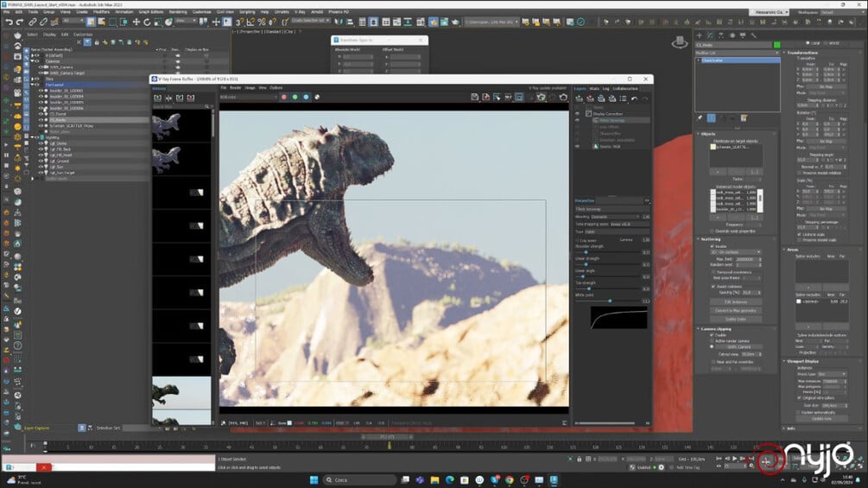
Task: Toggle the Angle Snap tool
Action: click(x=250, y=22)
